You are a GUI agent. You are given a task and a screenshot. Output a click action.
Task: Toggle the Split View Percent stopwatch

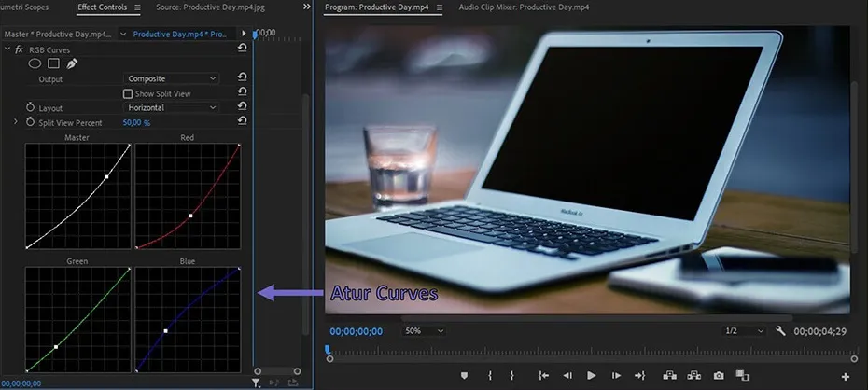click(x=31, y=121)
